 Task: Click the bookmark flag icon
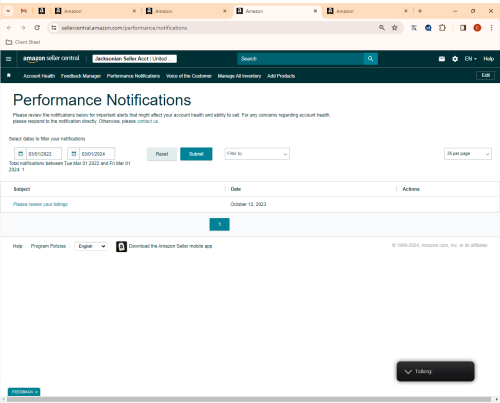coord(9,76)
